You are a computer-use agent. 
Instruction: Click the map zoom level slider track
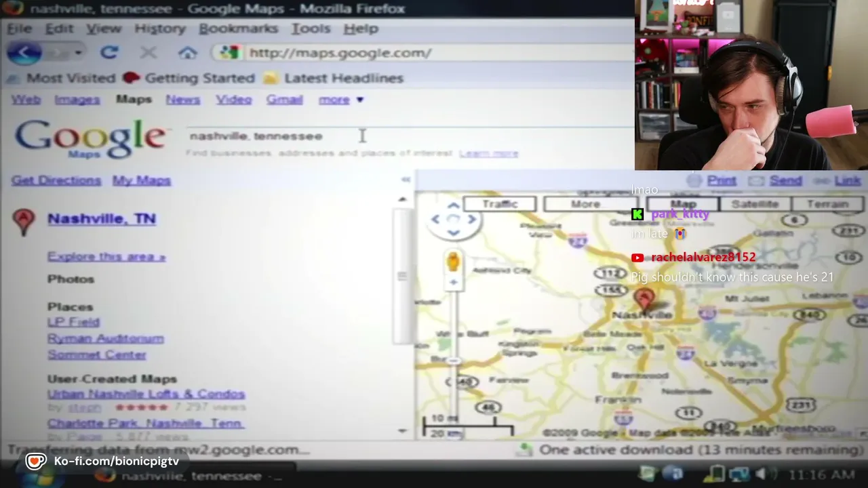[453, 352]
